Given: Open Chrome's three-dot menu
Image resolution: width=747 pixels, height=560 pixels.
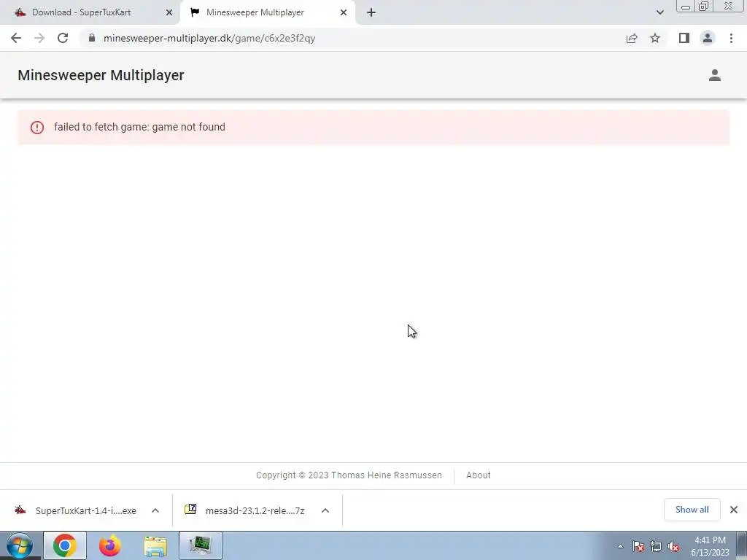Looking at the screenshot, I should point(731,38).
